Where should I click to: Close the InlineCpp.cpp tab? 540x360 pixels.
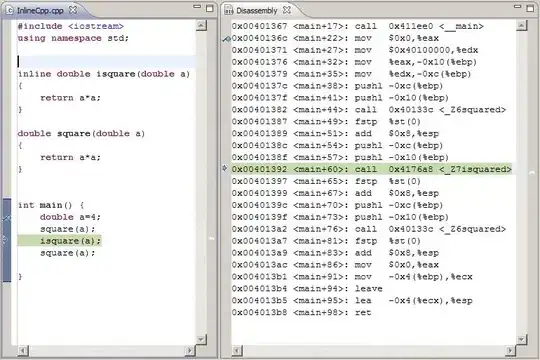click(73, 10)
